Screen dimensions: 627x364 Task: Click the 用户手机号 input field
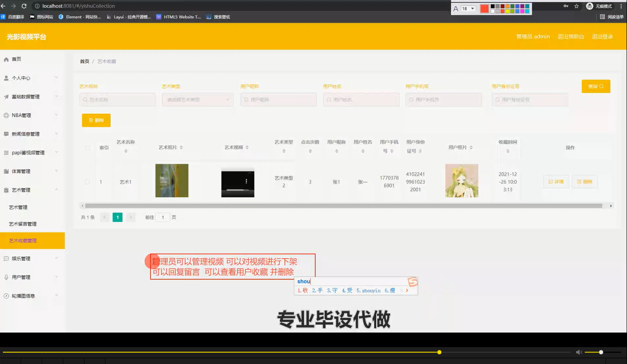(x=443, y=100)
